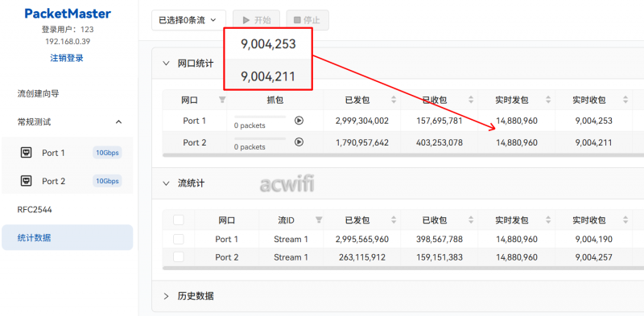Check the Port 2 Stream 1 row checkbox
This screenshot has height=316, width=644.
(178, 257)
